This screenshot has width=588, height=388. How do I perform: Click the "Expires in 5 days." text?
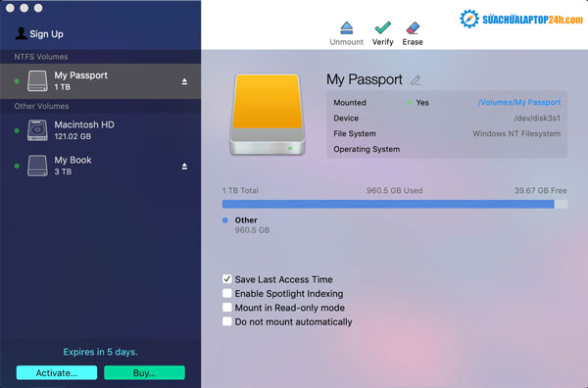[x=100, y=352]
